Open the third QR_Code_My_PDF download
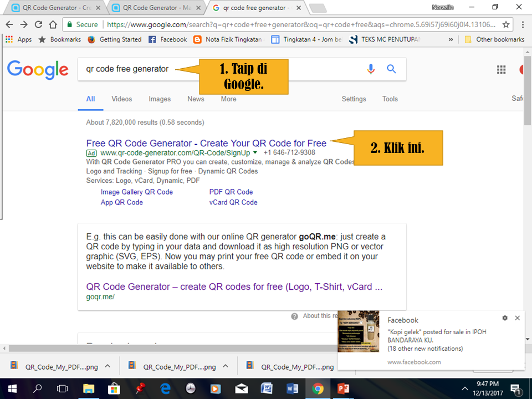Screen dimensions: 532x399 (x=291, y=366)
